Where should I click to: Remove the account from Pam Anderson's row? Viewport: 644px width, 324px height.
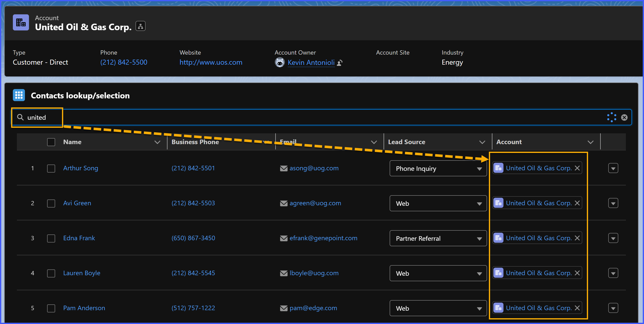[x=577, y=308]
